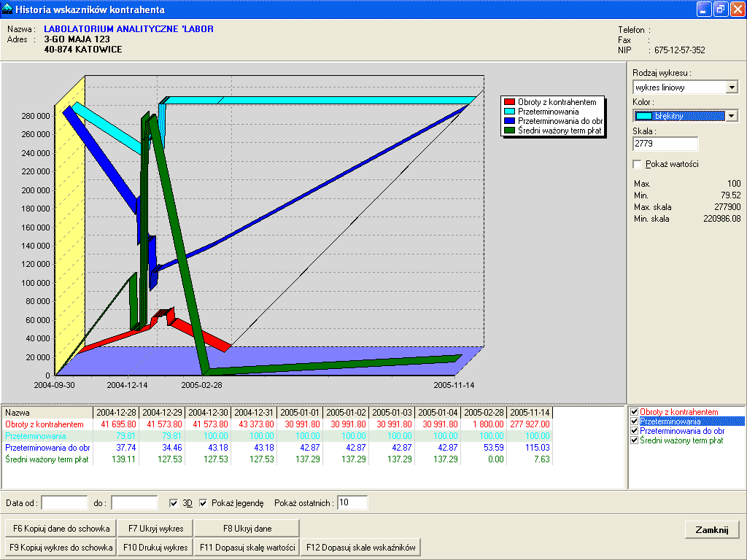Image resolution: width=747 pixels, height=560 pixels.
Task: Focus the Data od date field
Action: click(64, 503)
